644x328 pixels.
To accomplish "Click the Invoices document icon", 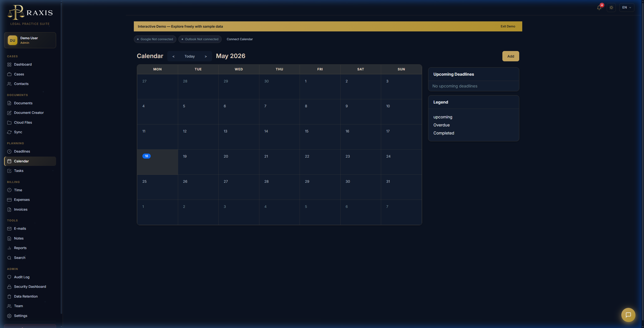I will pos(9,210).
